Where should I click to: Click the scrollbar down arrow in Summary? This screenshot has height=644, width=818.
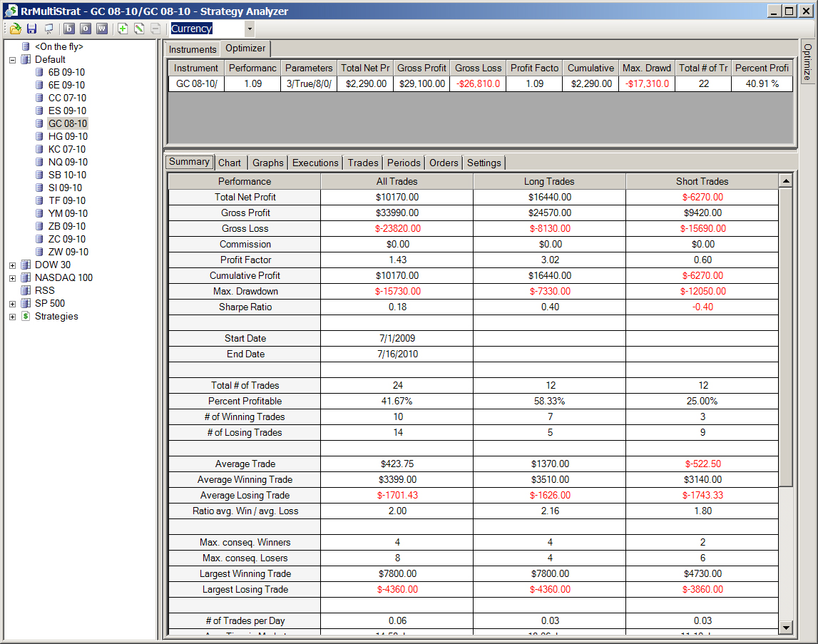[786, 628]
